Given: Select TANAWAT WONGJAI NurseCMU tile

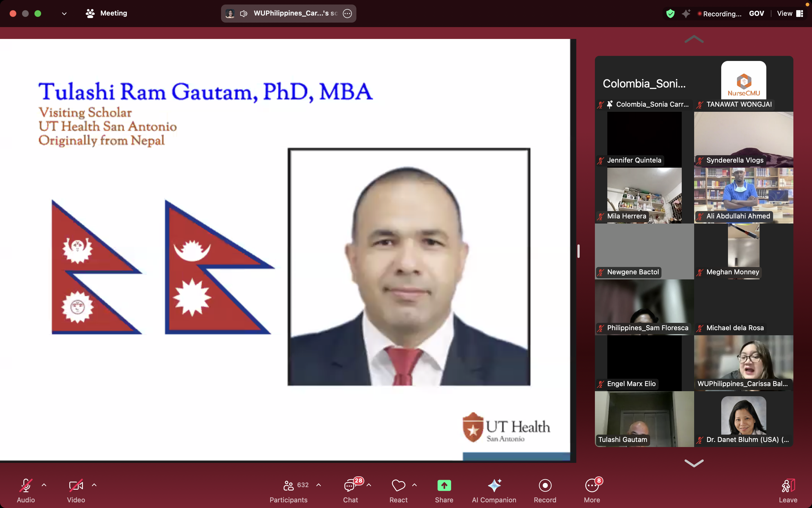Looking at the screenshot, I should 743,84.
